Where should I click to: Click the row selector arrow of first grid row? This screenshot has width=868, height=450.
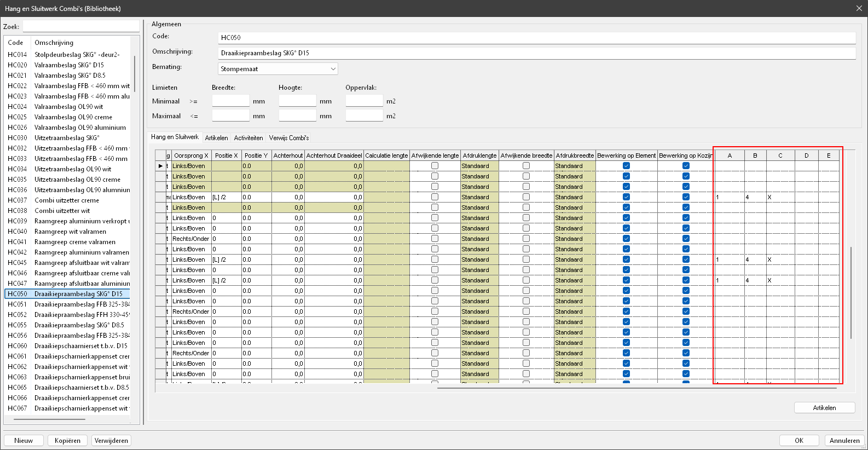tap(160, 166)
